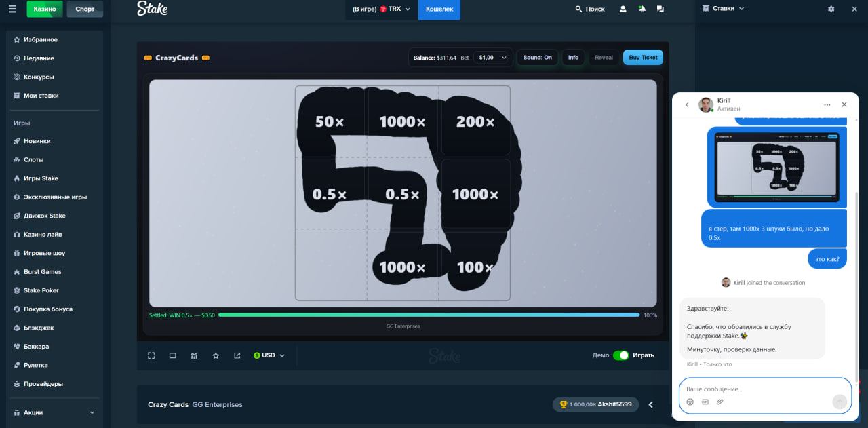Open the Кошелек wallet button
The height and width of the screenshot is (428, 868).
439,9
